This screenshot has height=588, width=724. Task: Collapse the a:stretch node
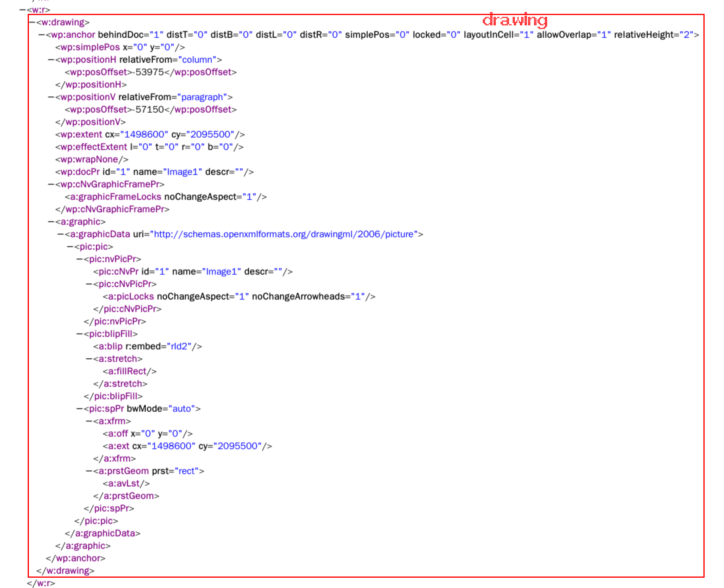(89, 359)
